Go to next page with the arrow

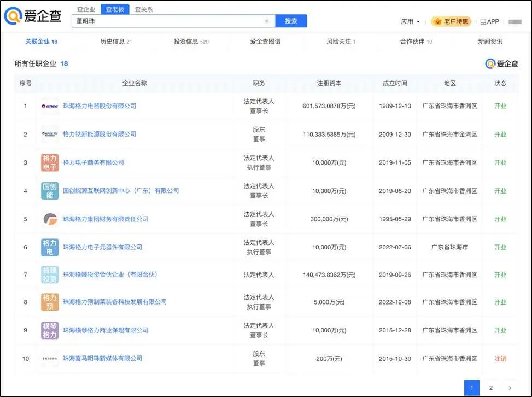510,388
